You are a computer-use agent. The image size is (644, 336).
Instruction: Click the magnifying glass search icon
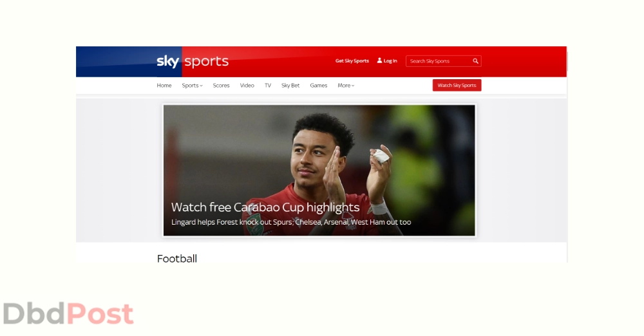[476, 61]
